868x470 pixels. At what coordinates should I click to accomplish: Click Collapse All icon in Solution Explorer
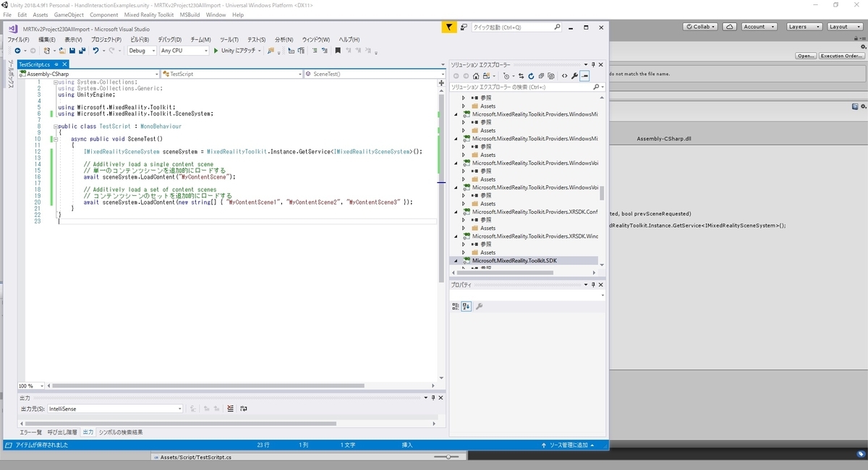coord(542,76)
